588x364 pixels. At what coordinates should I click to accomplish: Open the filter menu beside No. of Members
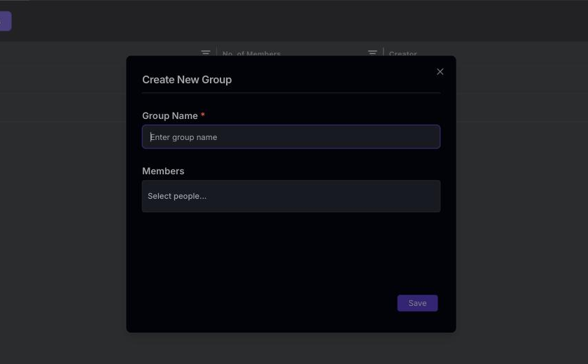pos(206,53)
